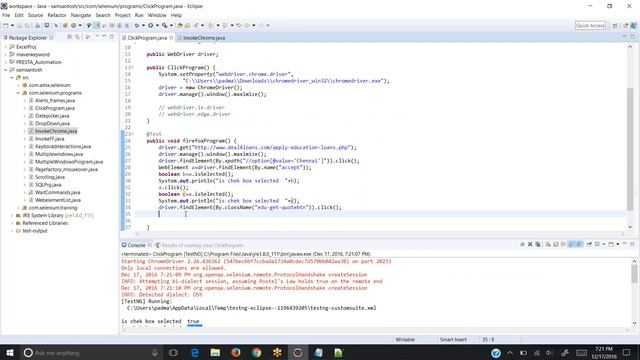Launch Run with the green play icon
This screenshot has width=640, height=360.
pos(150,25)
